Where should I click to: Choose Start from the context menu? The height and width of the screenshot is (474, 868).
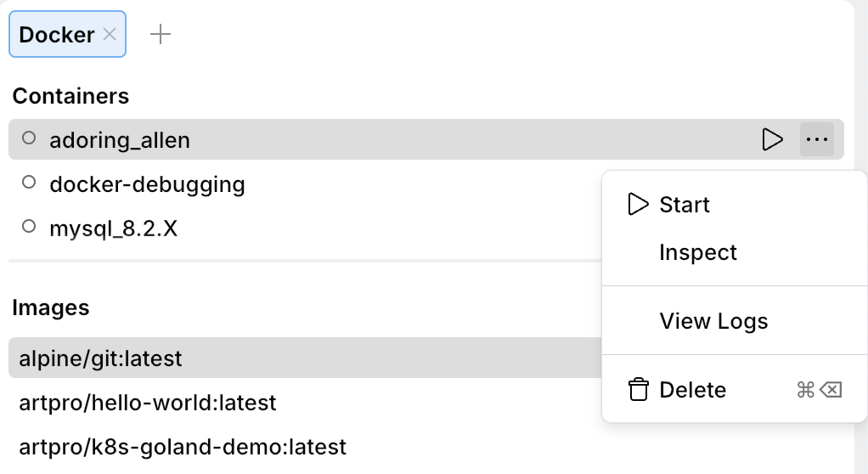click(684, 205)
